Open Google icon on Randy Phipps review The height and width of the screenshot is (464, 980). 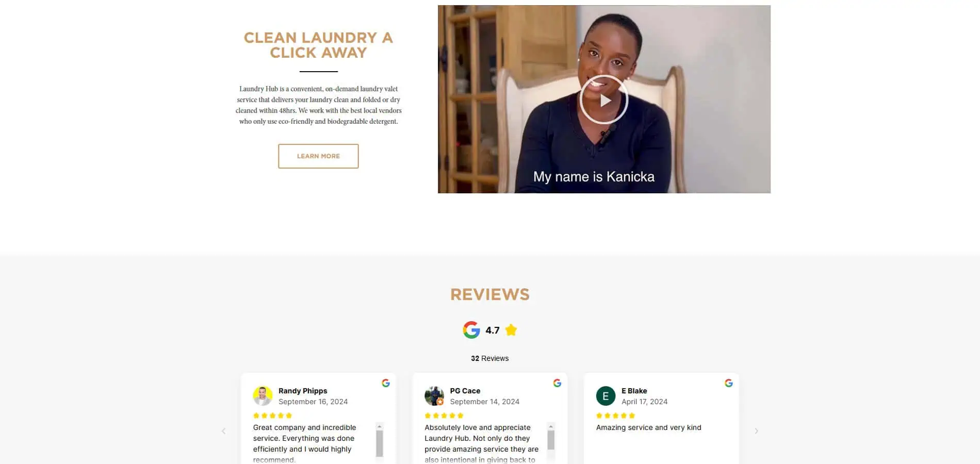point(386,383)
